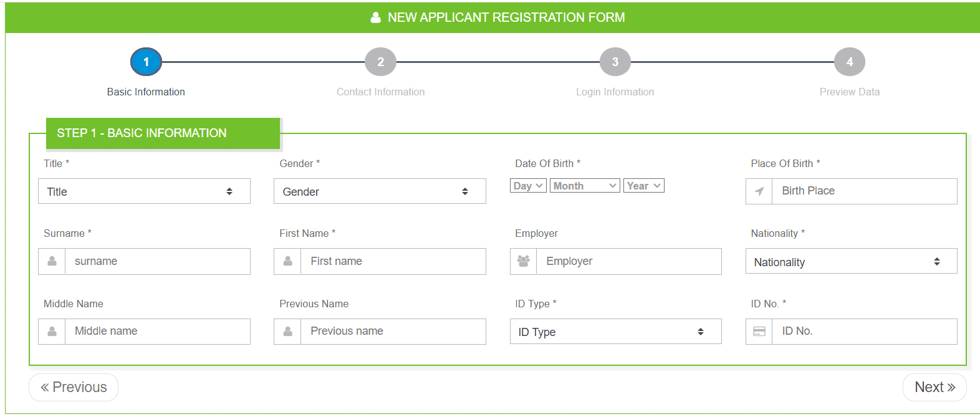Focus the Birth Place text field

[x=864, y=191]
